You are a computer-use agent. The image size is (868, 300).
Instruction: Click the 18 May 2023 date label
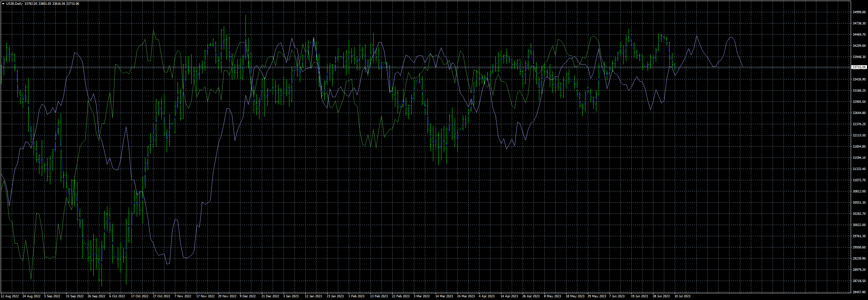575,296
